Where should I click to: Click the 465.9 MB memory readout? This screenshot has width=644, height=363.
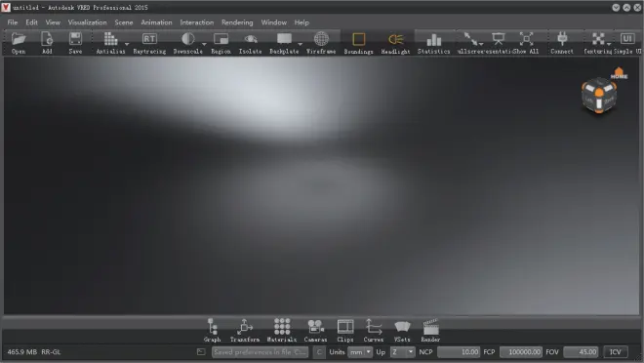21,352
